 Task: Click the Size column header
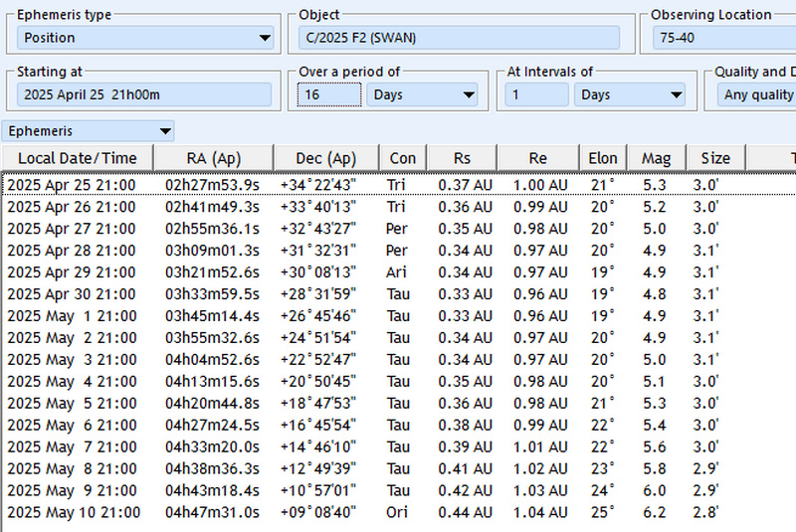[714, 158]
